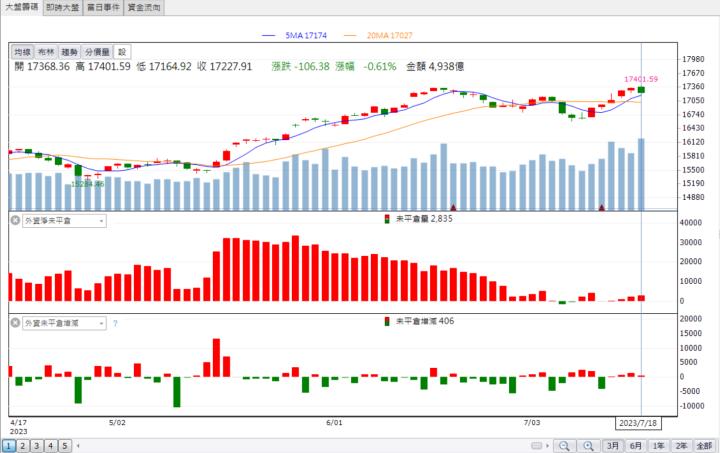The height and width of the screenshot is (453, 720).
Task: Close the 外資淨未平倉 sub-chart panel
Action: pyautogui.click(x=15, y=220)
